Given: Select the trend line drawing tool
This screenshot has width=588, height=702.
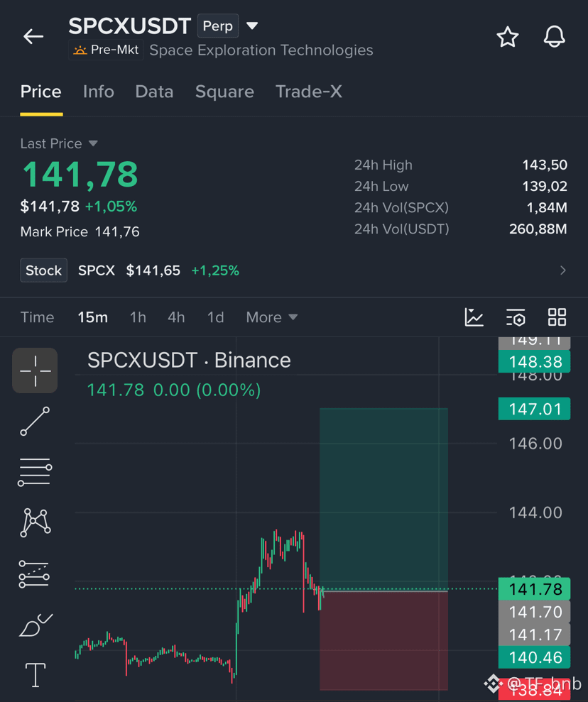Looking at the screenshot, I should click(x=35, y=422).
